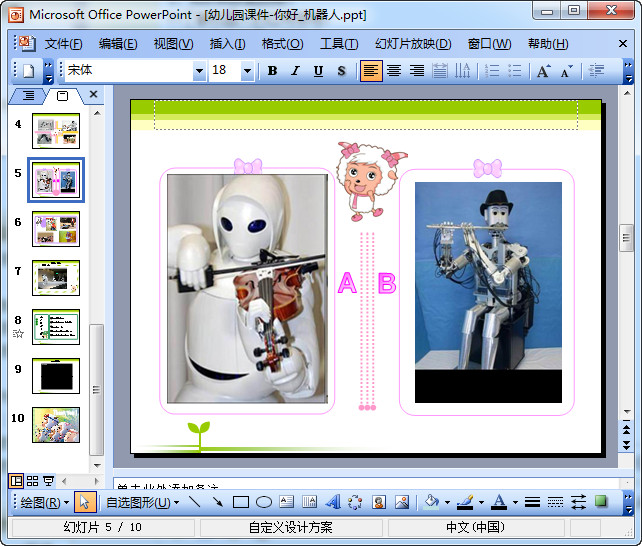642x546 pixels.
Task: Select slide 8 thumbnail
Action: (56, 327)
